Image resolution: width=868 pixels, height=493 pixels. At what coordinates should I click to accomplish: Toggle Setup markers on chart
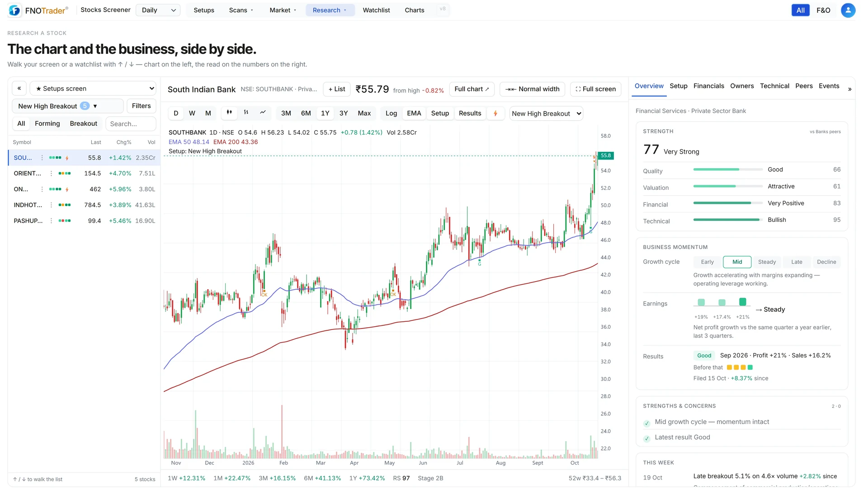point(440,113)
